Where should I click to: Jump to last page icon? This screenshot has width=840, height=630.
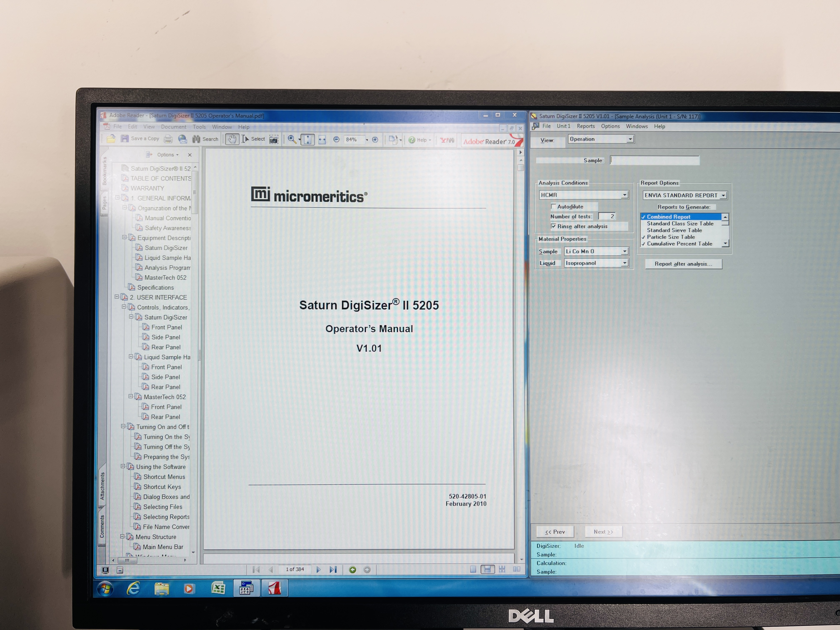pos(333,569)
